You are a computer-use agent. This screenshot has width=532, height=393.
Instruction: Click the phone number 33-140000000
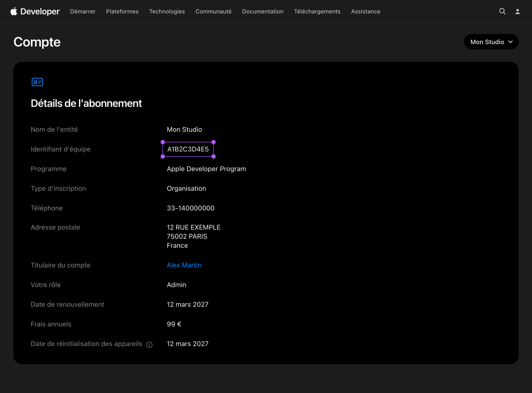[191, 208]
